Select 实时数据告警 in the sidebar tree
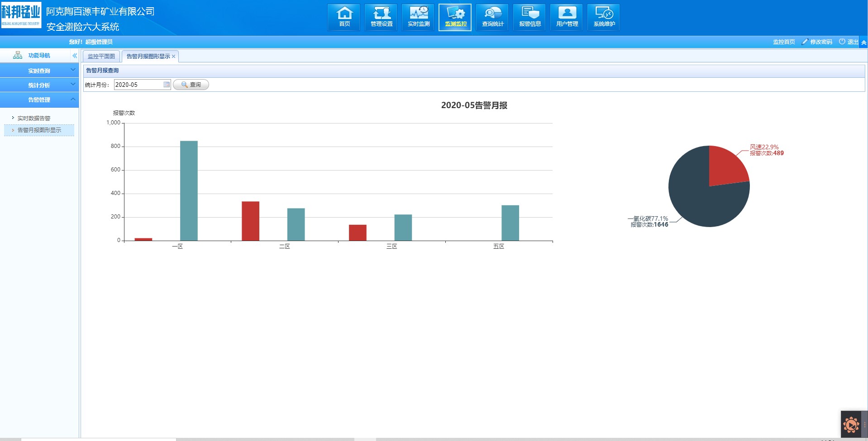 click(x=34, y=119)
